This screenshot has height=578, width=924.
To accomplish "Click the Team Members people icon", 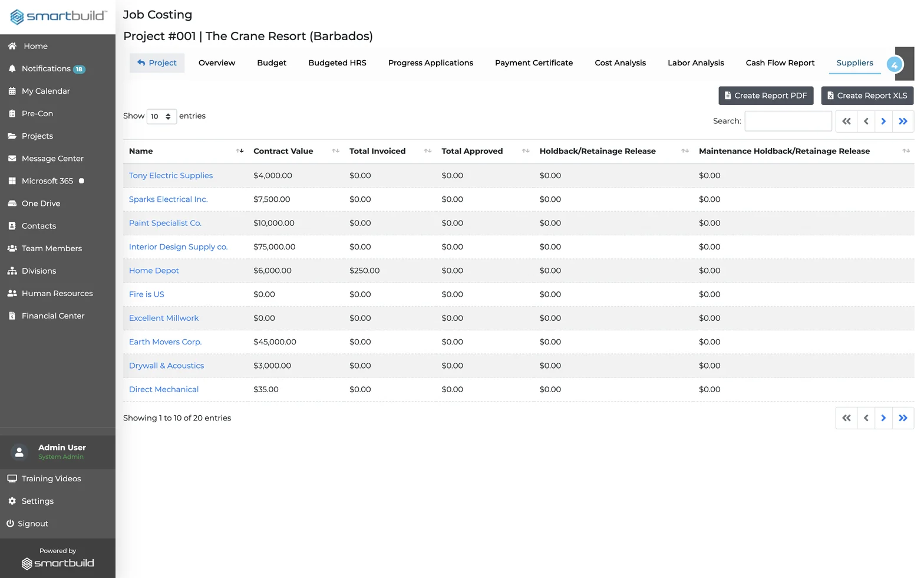I will click(x=12, y=248).
